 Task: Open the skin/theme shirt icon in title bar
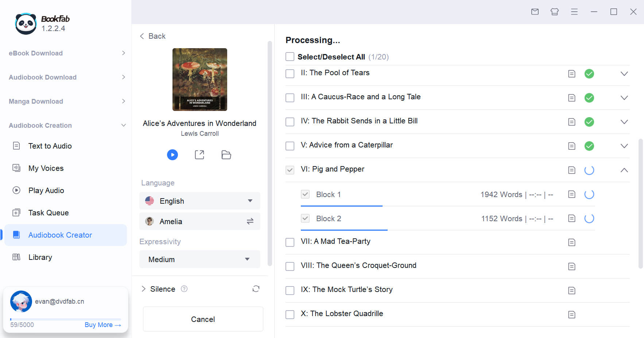click(x=554, y=12)
